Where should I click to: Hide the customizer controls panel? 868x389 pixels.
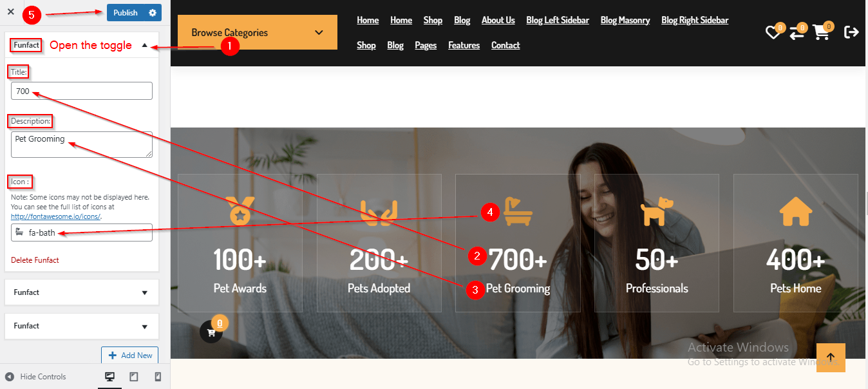[x=36, y=377]
